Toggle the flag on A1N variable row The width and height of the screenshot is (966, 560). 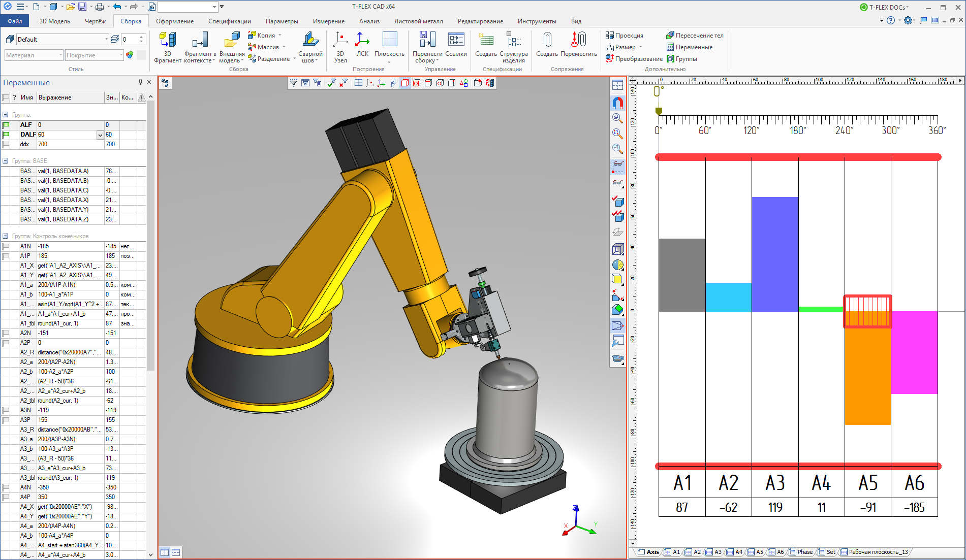pyautogui.click(x=6, y=246)
